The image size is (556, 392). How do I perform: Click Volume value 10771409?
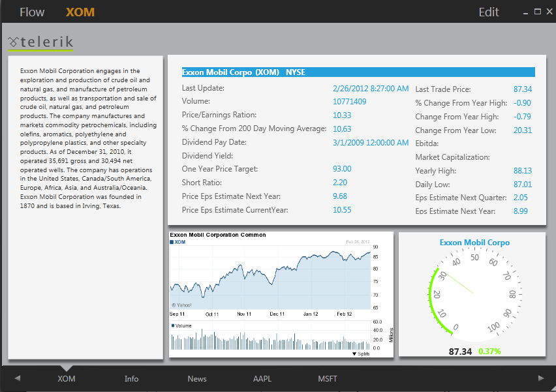(349, 102)
